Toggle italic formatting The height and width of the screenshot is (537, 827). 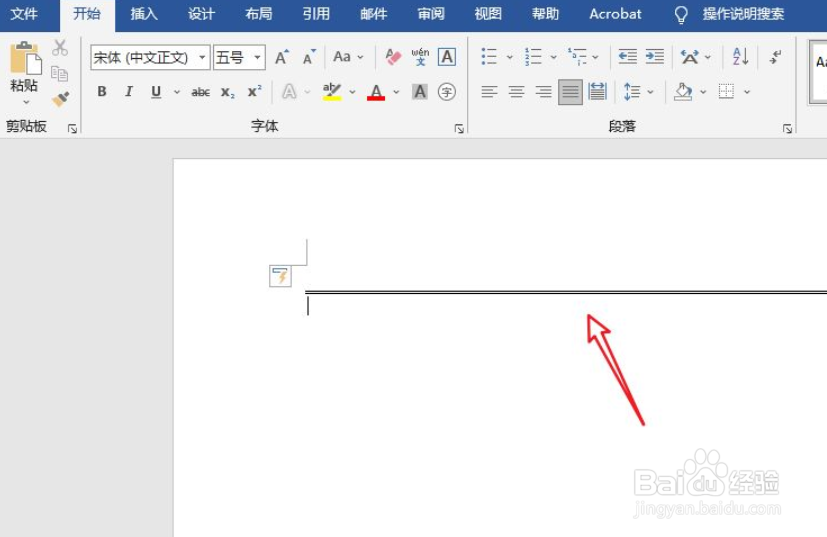coord(129,92)
